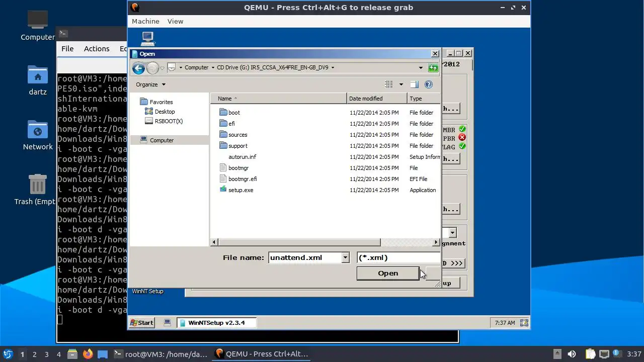Click the network monitor icon in system tray

pos(604,354)
